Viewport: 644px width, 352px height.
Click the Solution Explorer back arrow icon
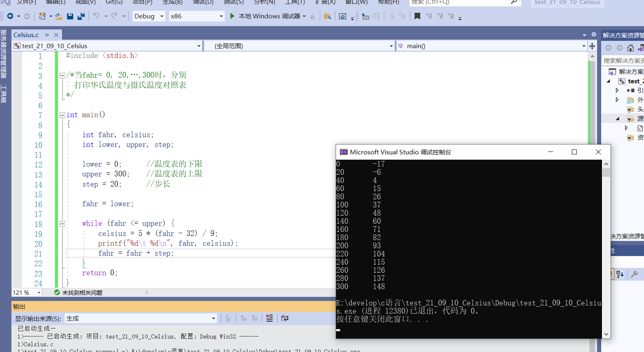pos(609,48)
